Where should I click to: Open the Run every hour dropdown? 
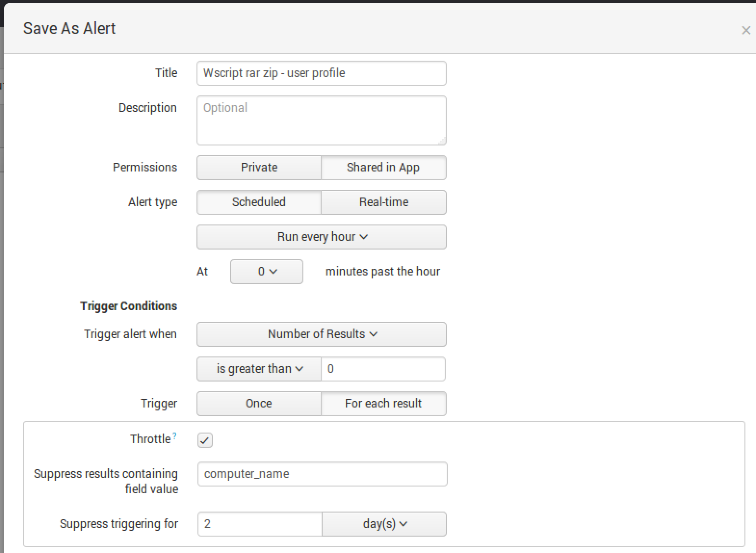[322, 237]
